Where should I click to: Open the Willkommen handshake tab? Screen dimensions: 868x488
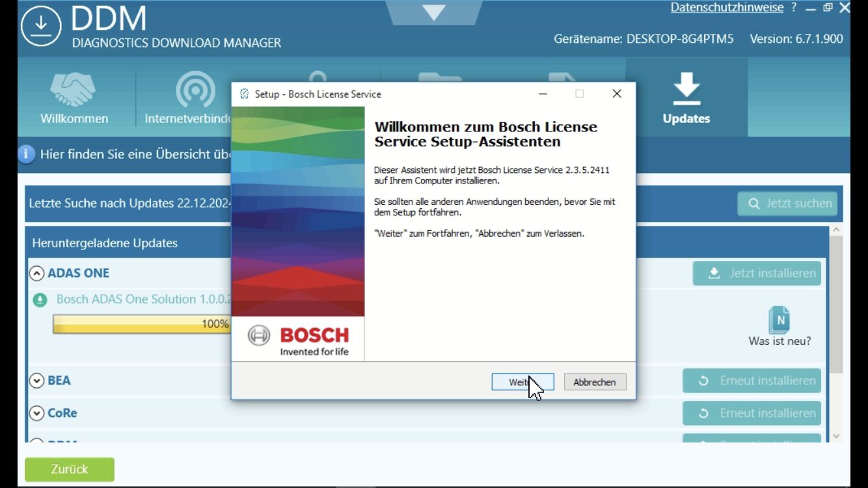74,98
